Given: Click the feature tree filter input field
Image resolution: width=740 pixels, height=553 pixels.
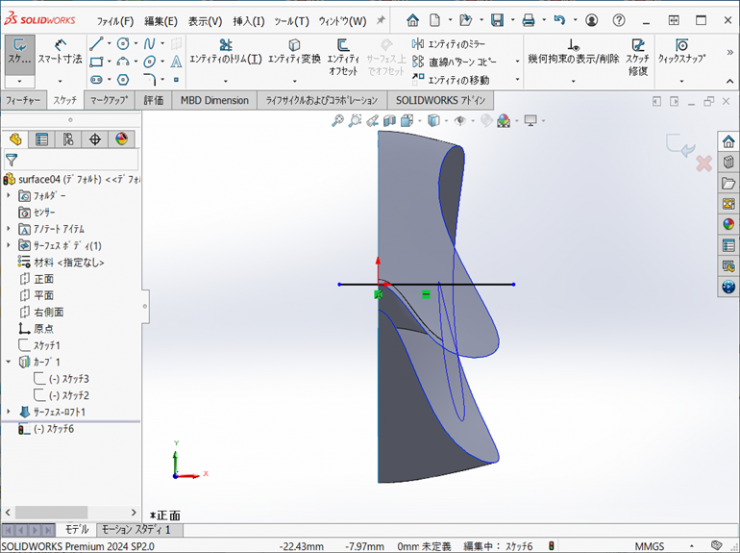Looking at the screenshot, I should point(75,159).
